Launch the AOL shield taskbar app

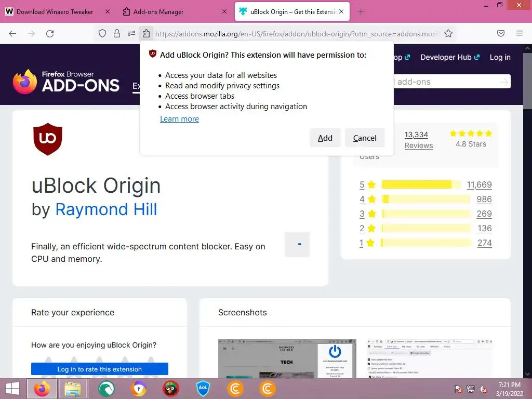click(203, 389)
